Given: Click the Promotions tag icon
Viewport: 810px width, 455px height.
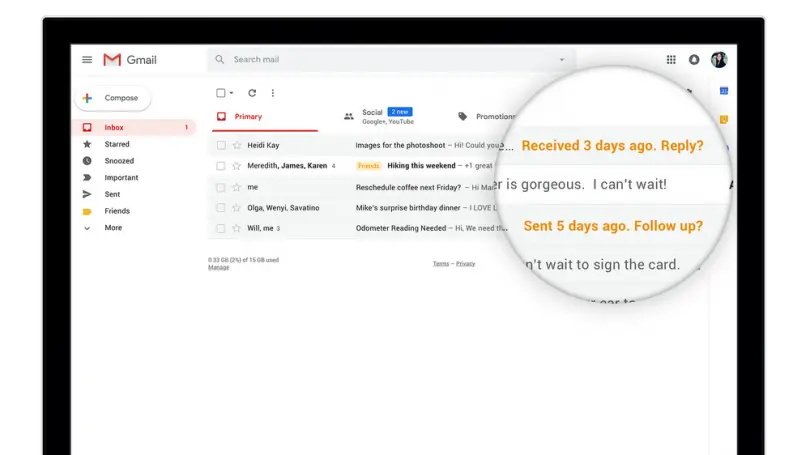Looking at the screenshot, I should click(x=462, y=117).
